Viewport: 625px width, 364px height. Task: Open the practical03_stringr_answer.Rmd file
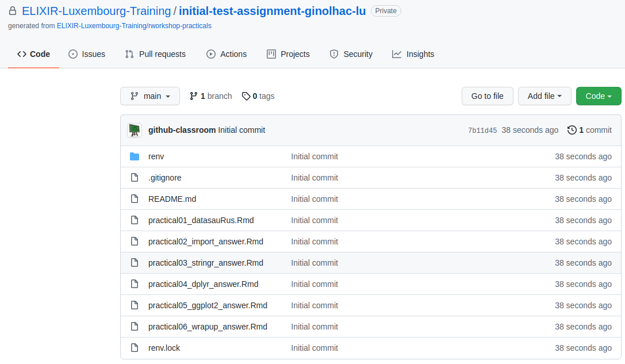pyautogui.click(x=205, y=263)
